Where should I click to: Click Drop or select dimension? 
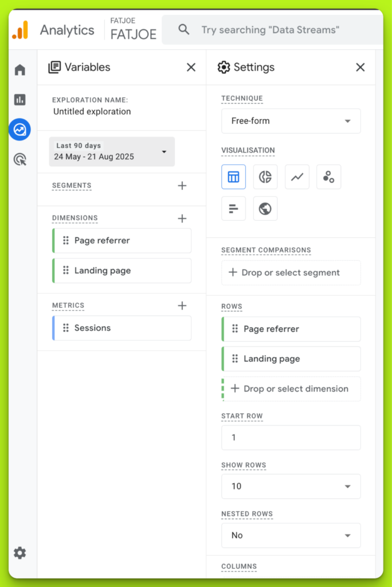(292, 389)
